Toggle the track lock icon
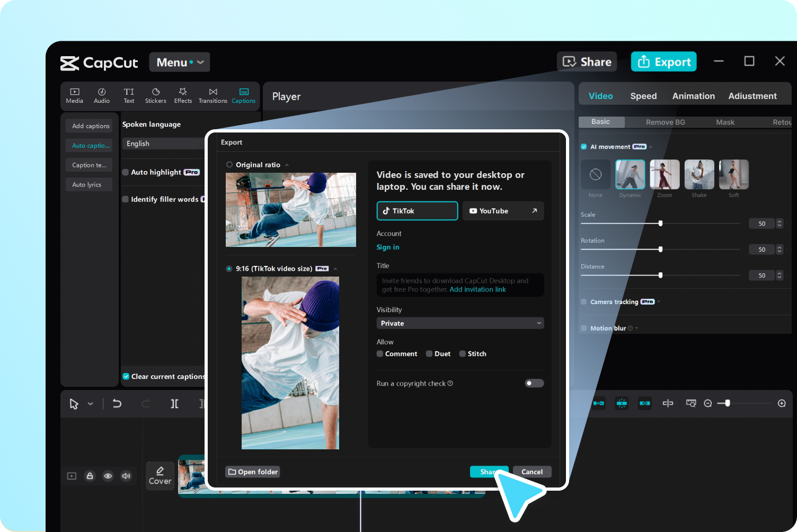 point(90,476)
